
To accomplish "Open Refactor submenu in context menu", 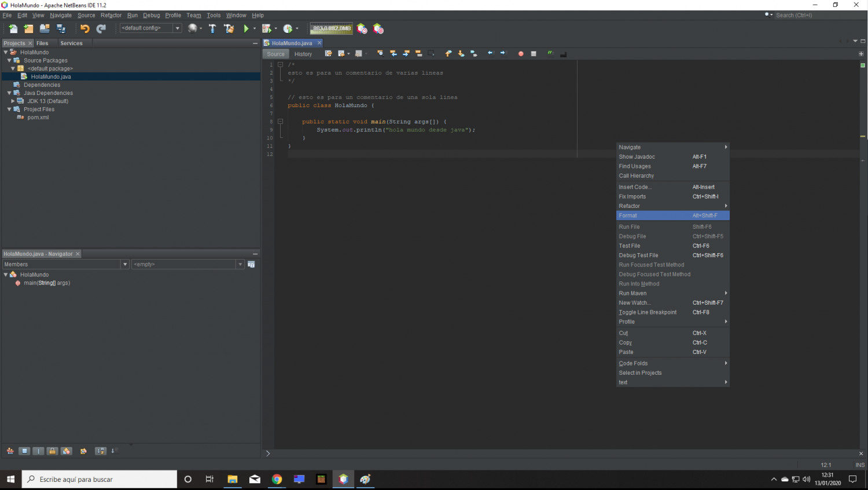I will 673,206.
